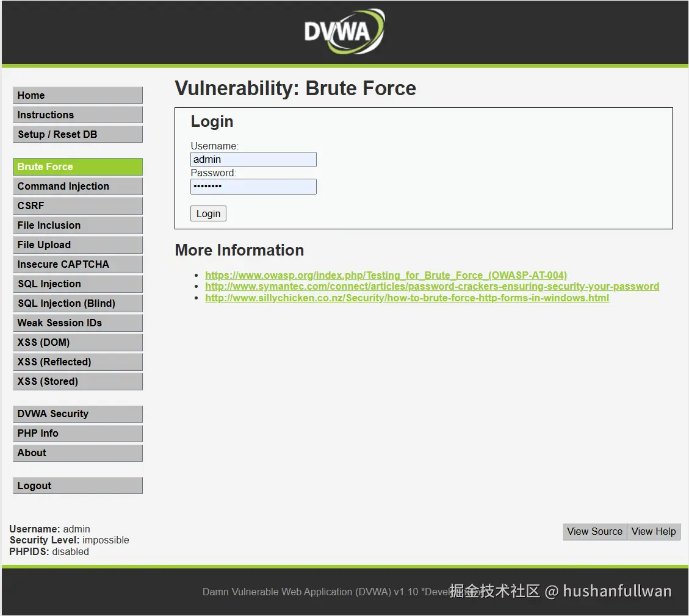Open Insecure CAPTCHA page
The height and width of the screenshot is (616, 689).
78,264
